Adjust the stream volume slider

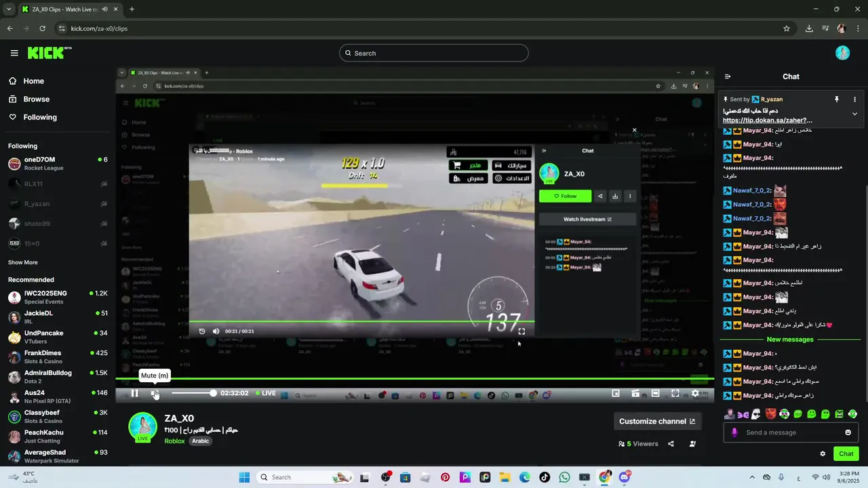tap(193, 393)
